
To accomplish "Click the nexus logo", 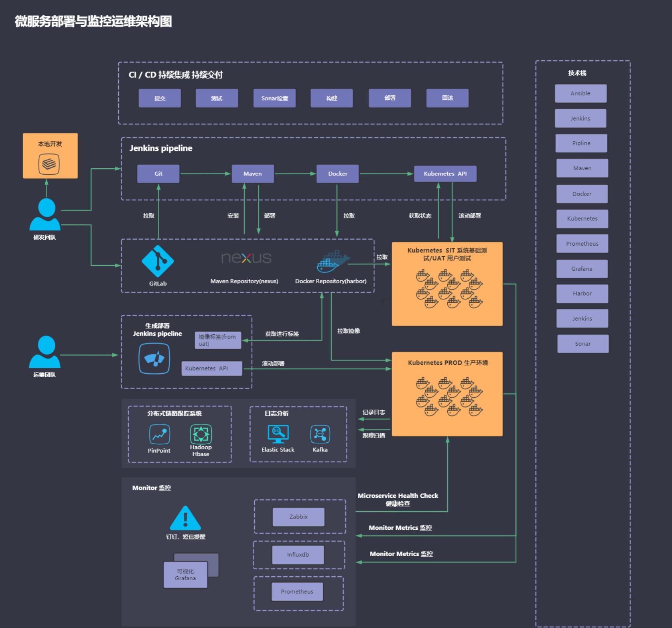I will [246, 258].
